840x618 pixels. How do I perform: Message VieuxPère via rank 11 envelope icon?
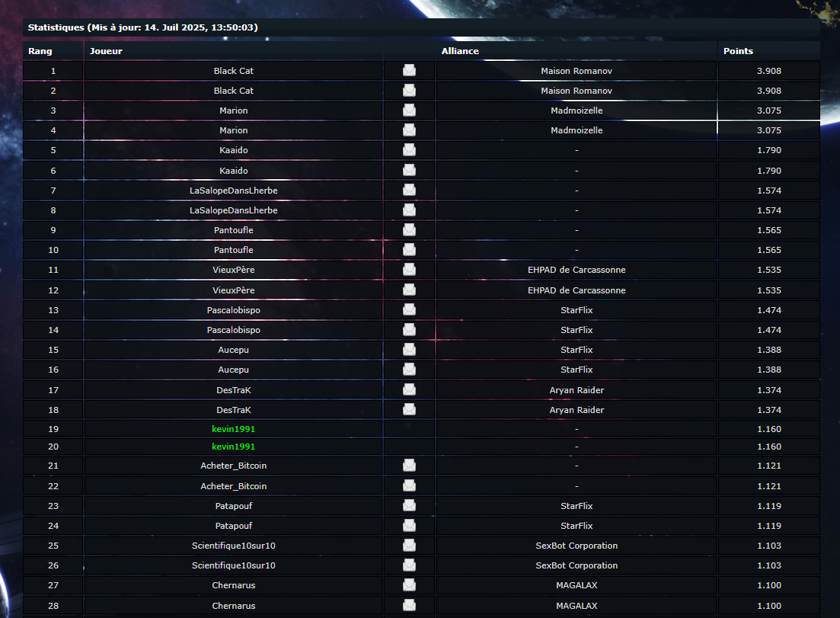click(x=409, y=270)
